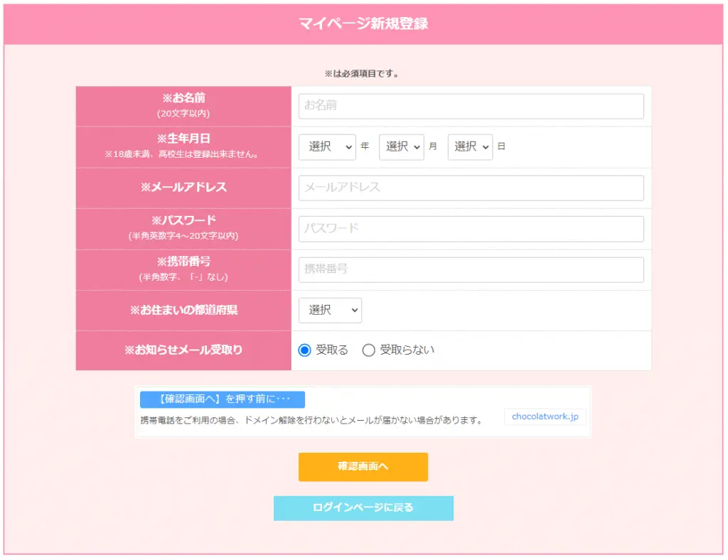Image resolution: width=728 pixels, height=560 pixels.
Task: Open the year (年) selection dropdown
Action: pos(326,146)
